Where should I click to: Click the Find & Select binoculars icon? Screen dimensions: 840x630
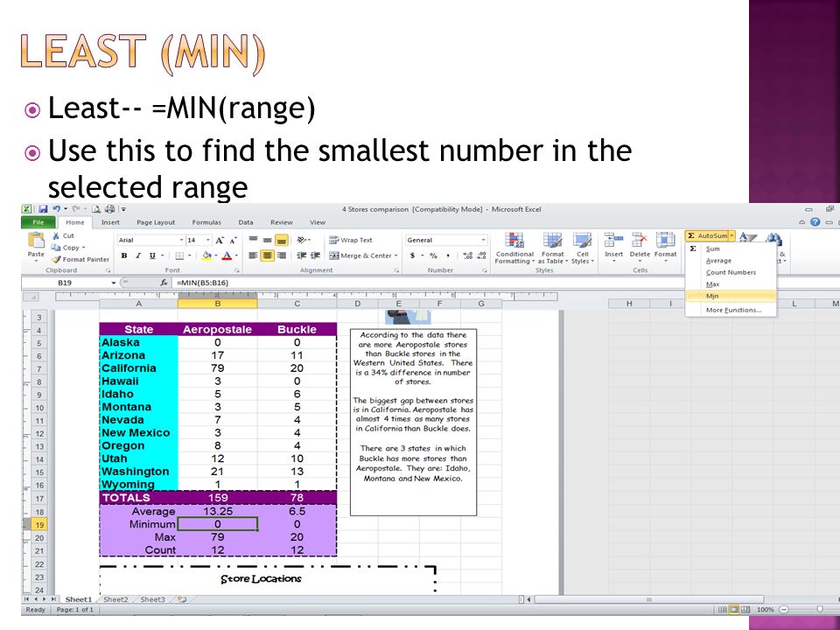[x=773, y=239]
